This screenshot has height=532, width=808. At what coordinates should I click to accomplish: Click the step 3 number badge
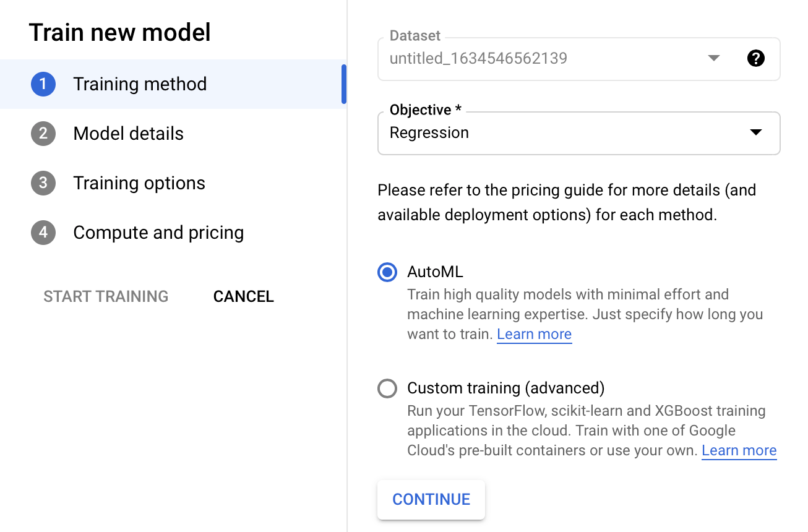[43, 183]
